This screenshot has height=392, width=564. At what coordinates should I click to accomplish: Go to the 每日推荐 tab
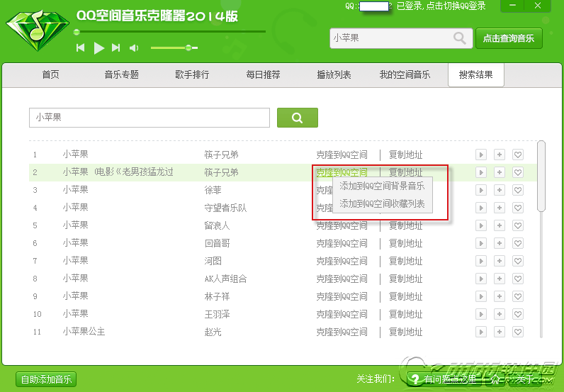click(263, 75)
